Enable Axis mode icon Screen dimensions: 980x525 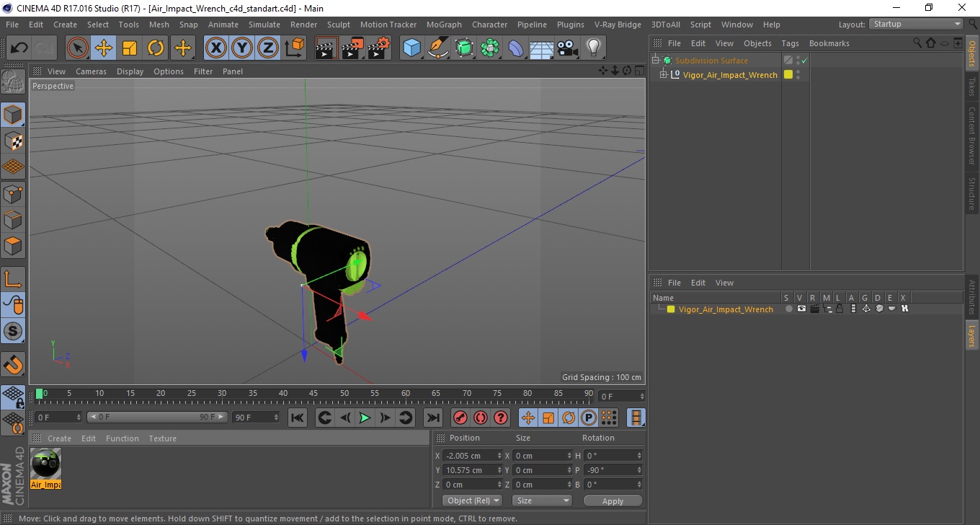coord(13,279)
